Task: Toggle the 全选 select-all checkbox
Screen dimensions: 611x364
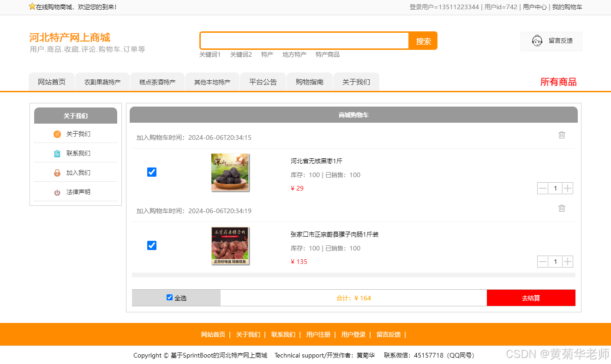Action: tap(169, 298)
